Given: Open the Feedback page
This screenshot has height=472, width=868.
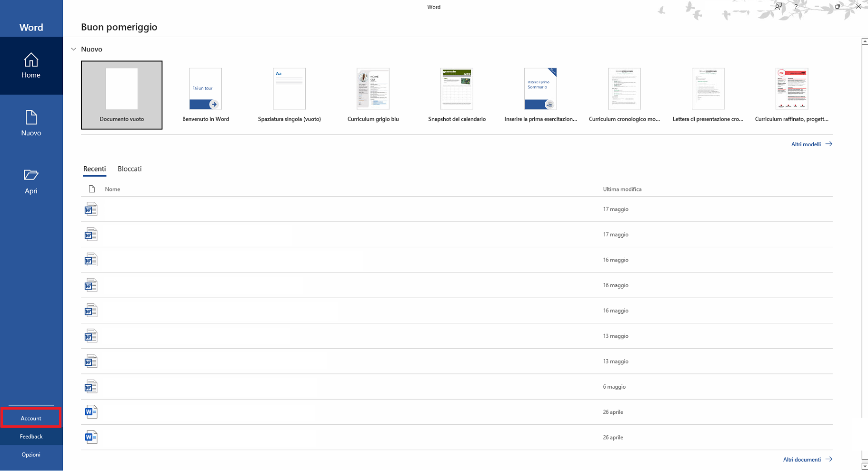Looking at the screenshot, I should click(31, 436).
